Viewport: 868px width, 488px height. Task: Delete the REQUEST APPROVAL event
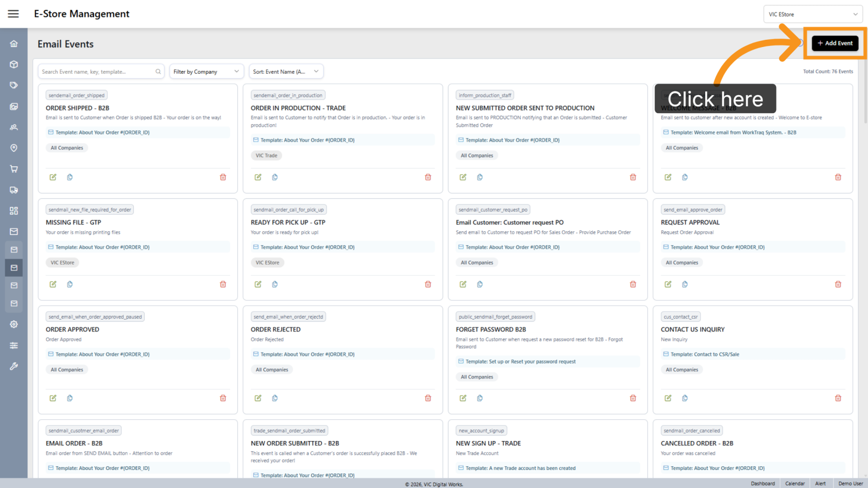point(838,284)
